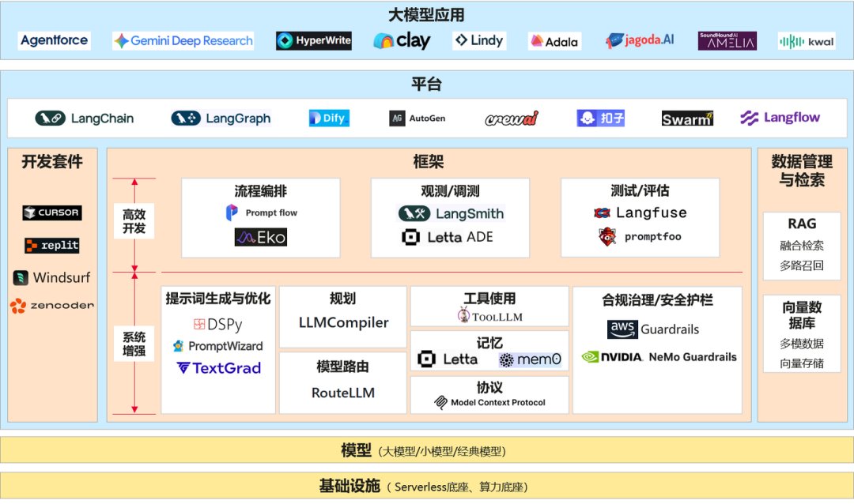Click the crewai logo
Viewport: 854px width, 504px height.
coord(512,118)
